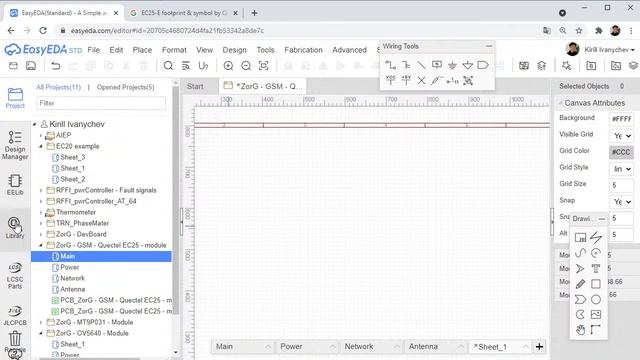Open JLCPCB ordering panel

(x=15, y=316)
